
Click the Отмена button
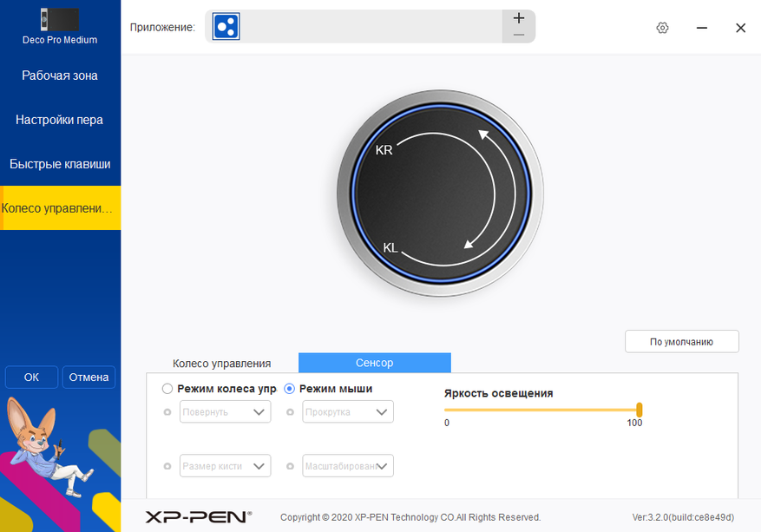[89, 378]
